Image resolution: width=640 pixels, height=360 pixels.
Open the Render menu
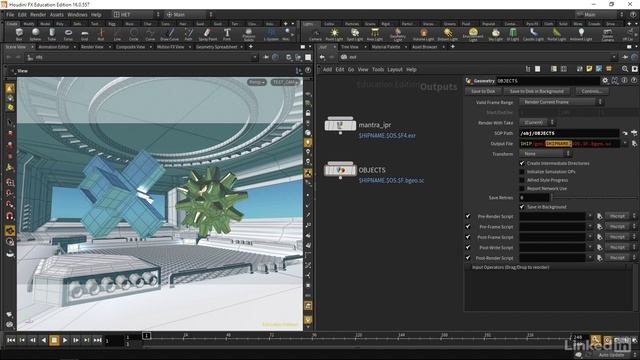tap(38, 15)
